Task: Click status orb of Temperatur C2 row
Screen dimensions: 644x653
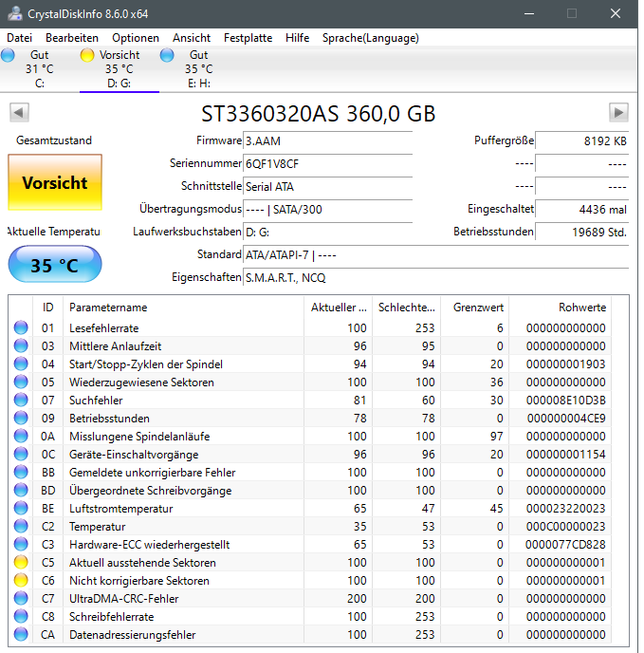Action: coord(21,527)
